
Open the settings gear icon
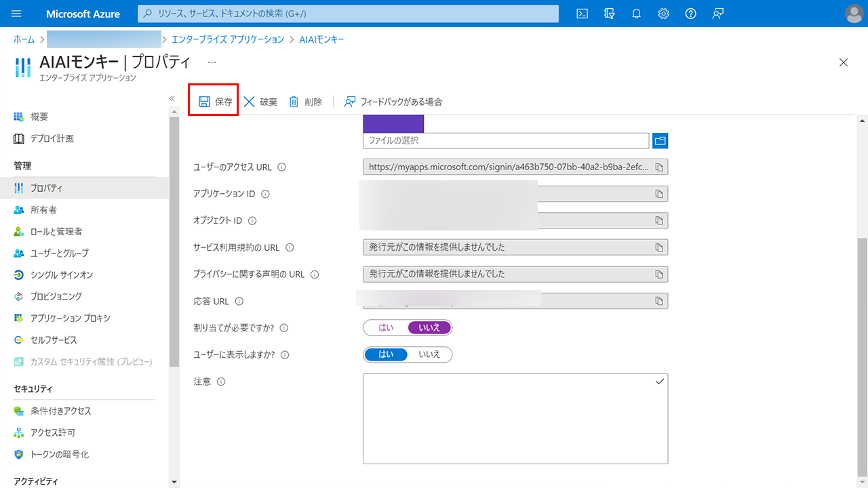pos(663,14)
